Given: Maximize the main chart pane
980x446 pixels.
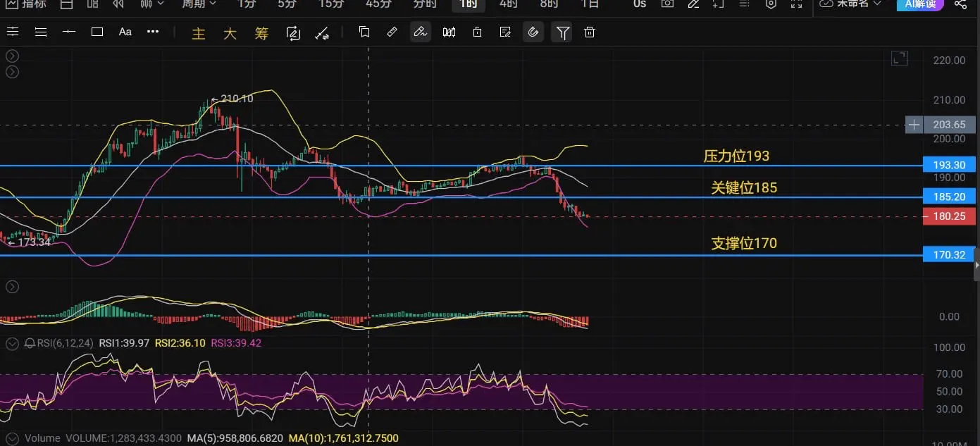Looking at the screenshot, I should (900, 58).
